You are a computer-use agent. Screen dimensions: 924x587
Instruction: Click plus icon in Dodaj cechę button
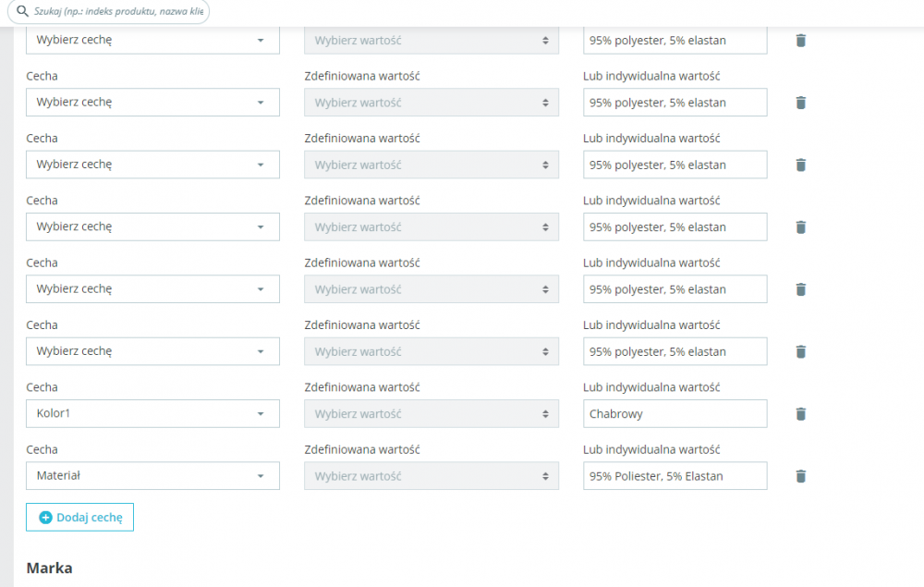(x=45, y=518)
